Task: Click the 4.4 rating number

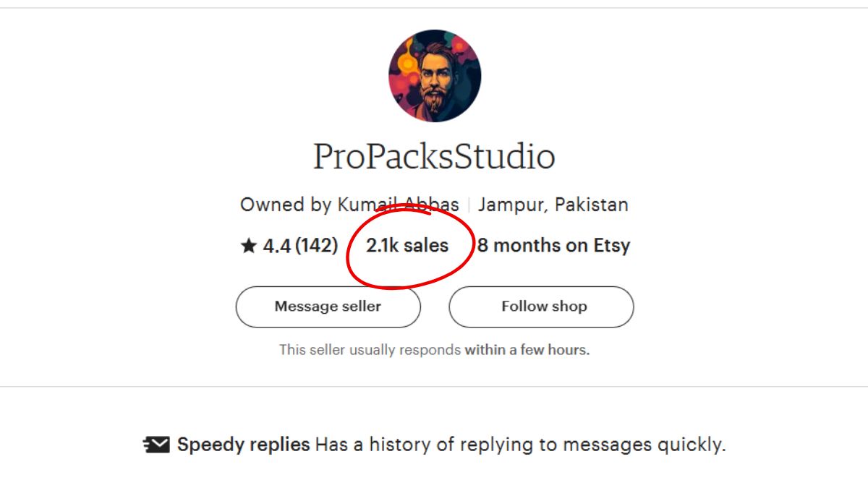Action: coord(276,246)
